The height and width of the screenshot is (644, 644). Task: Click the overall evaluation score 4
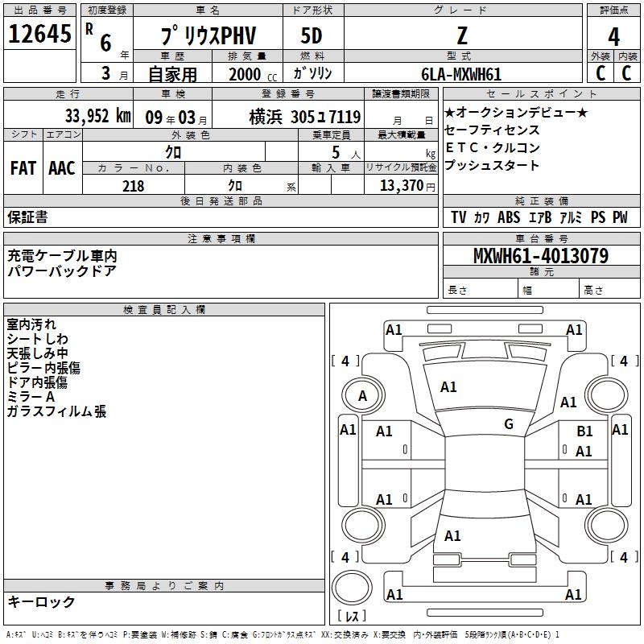coord(614,36)
